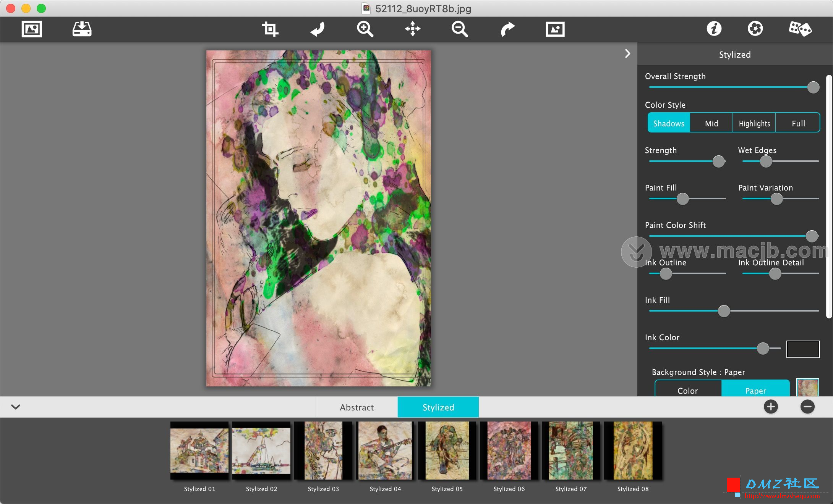This screenshot has height=504, width=833.
Task: Open the settings wheel icon
Action: pos(755,29)
